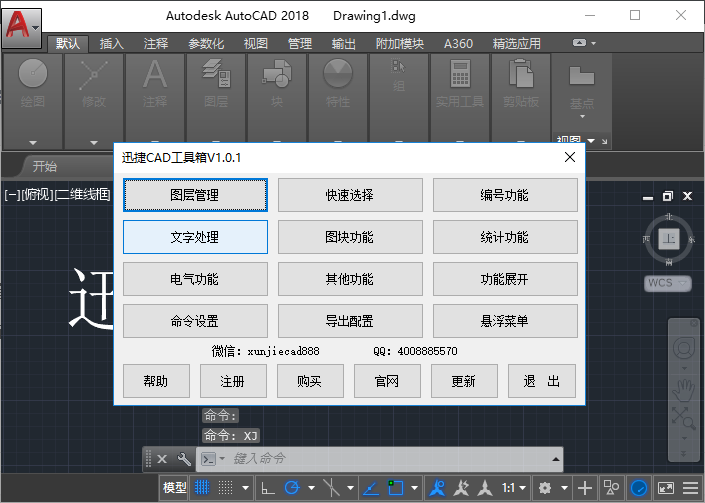
Task: Click the clean screen icon in status bar
Action: pos(666,488)
